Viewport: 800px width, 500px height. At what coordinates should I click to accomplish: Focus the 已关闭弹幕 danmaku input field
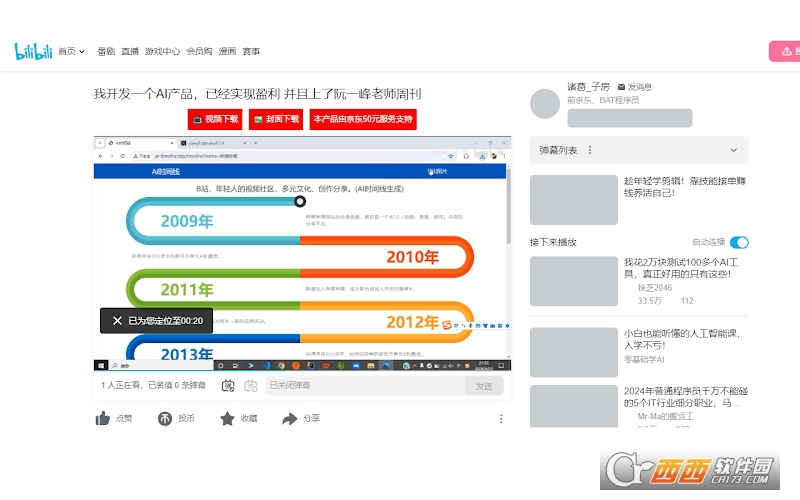coord(365,385)
